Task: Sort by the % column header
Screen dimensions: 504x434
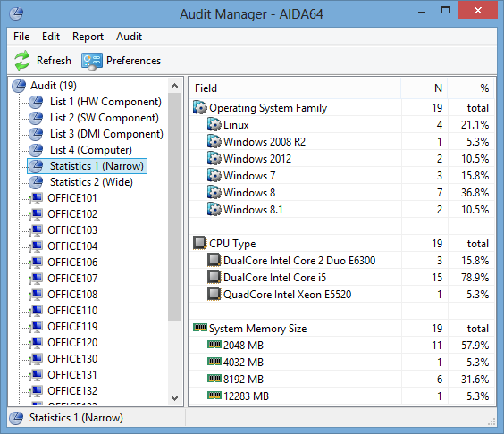Action: pyautogui.click(x=471, y=88)
